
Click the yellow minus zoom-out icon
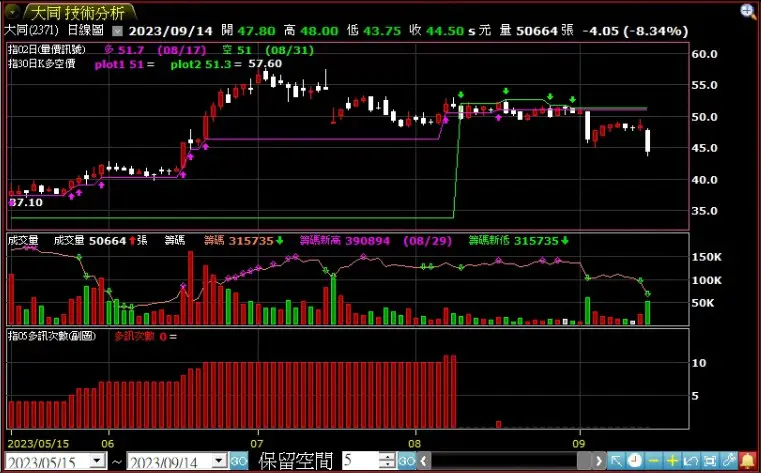click(654, 461)
